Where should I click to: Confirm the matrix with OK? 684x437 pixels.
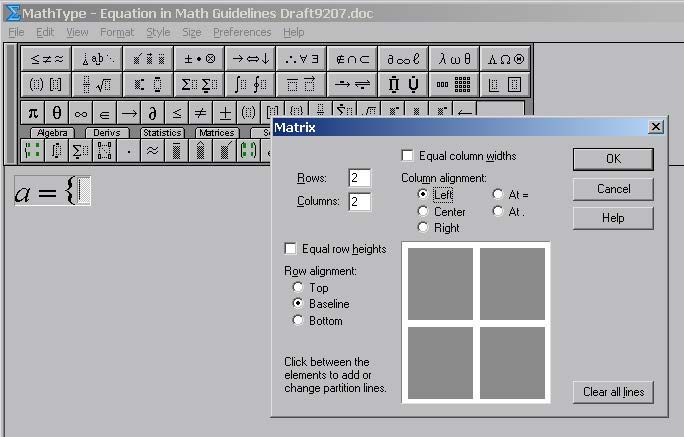tap(613, 159)
